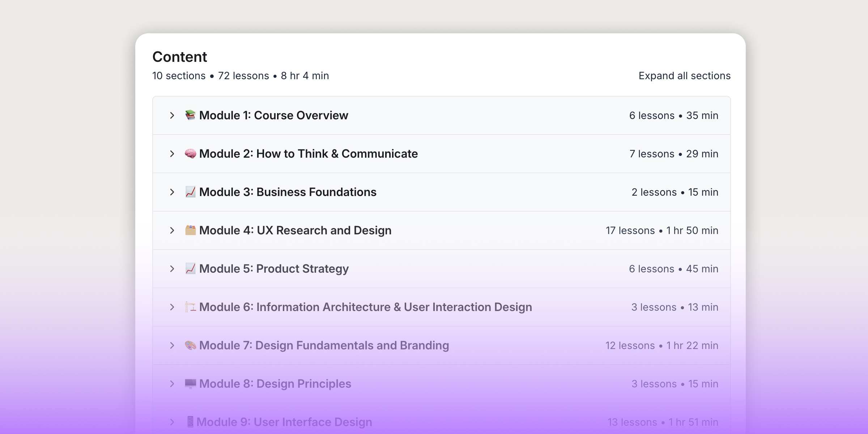Viewport: 868px width, 434px height.
Task: Expand Module 6 chevron arrow
Action: click(x=172, y=307)
